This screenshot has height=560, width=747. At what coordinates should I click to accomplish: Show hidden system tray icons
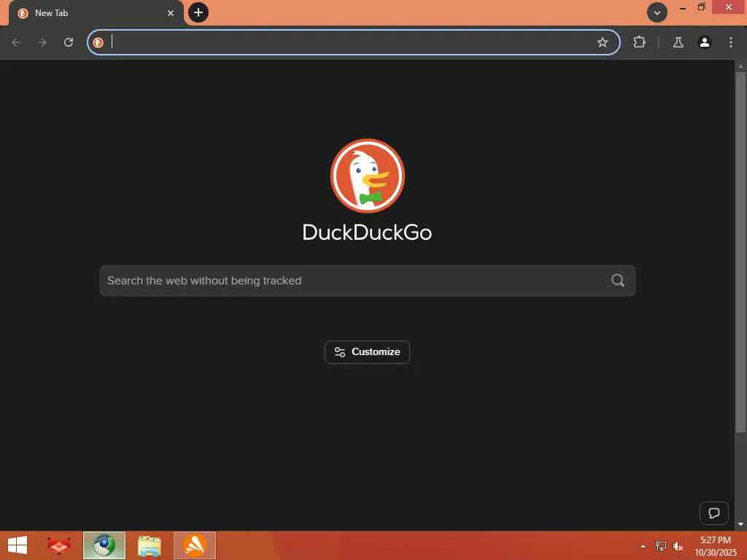643,545
